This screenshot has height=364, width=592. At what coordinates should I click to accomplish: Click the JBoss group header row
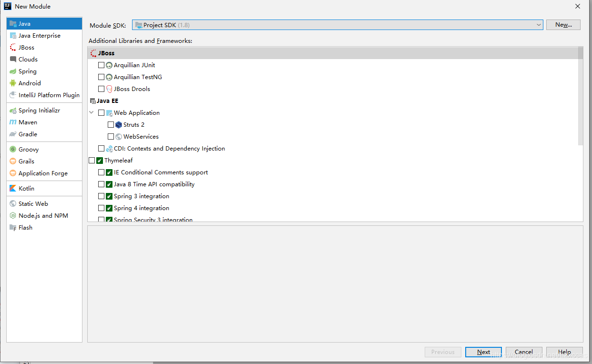pyautogui.click(x=333, y=53)
